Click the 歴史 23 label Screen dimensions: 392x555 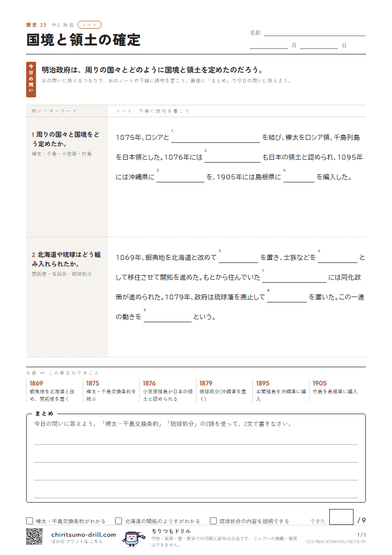click(36, 25)
